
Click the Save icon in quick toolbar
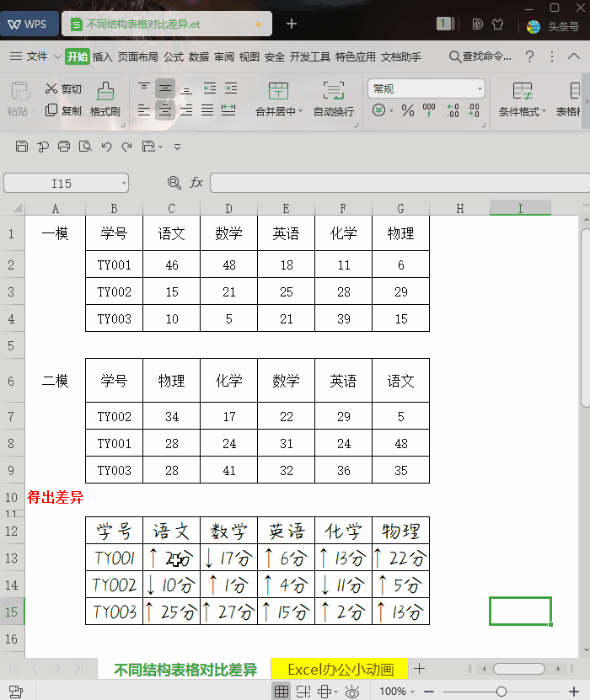coord(21,146)
